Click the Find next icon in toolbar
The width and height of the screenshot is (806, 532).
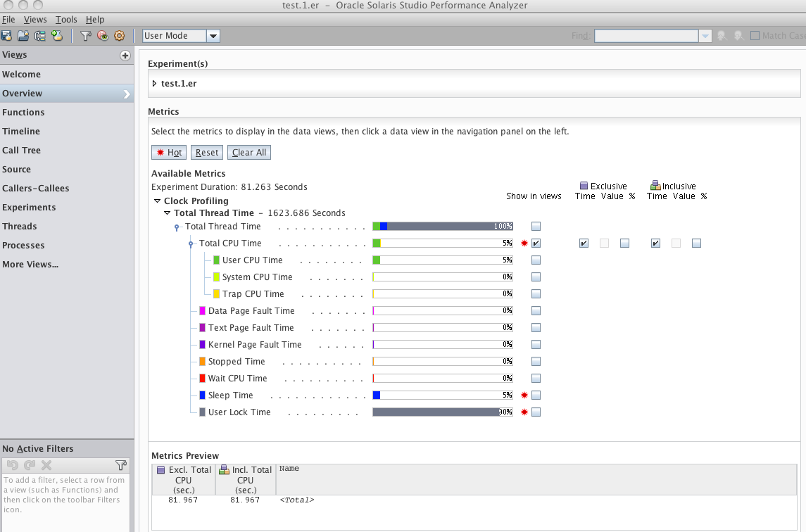(738, 35)
